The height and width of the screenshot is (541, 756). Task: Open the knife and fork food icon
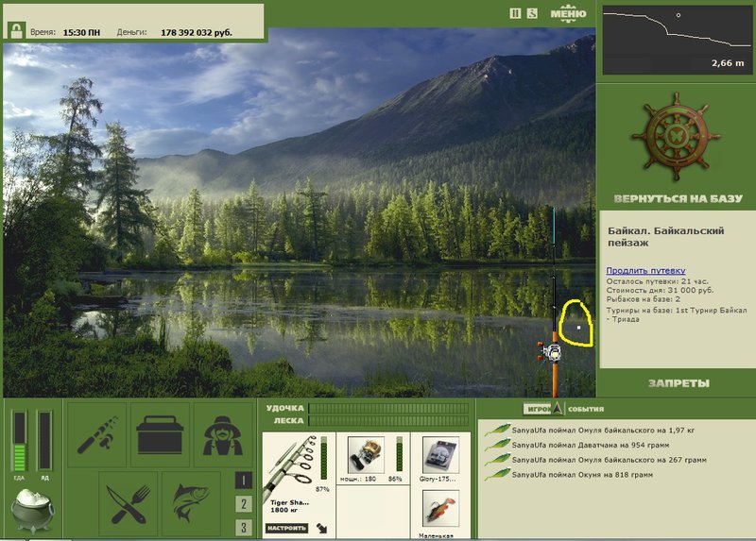point(129,504)
